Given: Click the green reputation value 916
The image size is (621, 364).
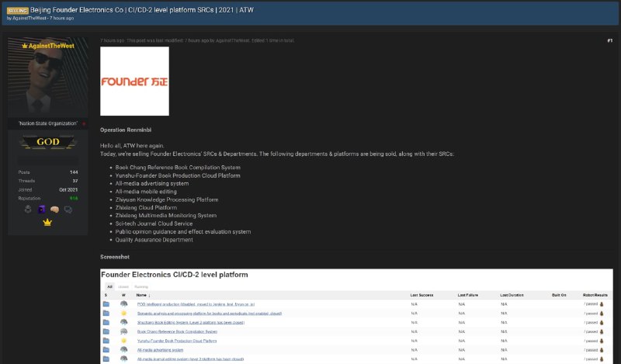Looking at the screenshot, I should coord(74,199).
